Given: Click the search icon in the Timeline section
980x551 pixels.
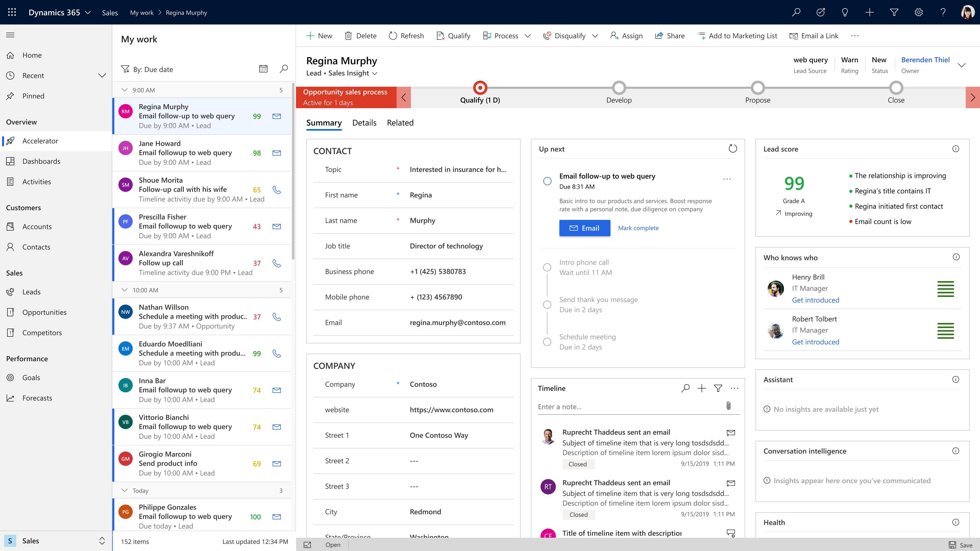Looking at the screenshot, I should [x=686, y=388].
